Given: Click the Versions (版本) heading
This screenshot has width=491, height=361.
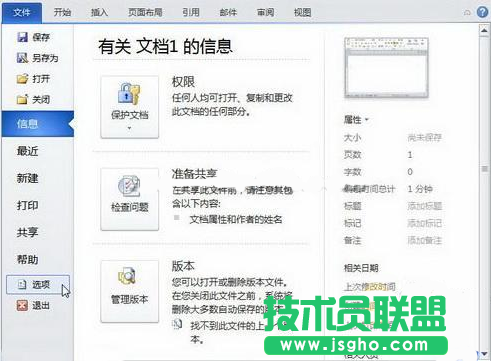Looking at the screenshot, I should coord(183,266).
